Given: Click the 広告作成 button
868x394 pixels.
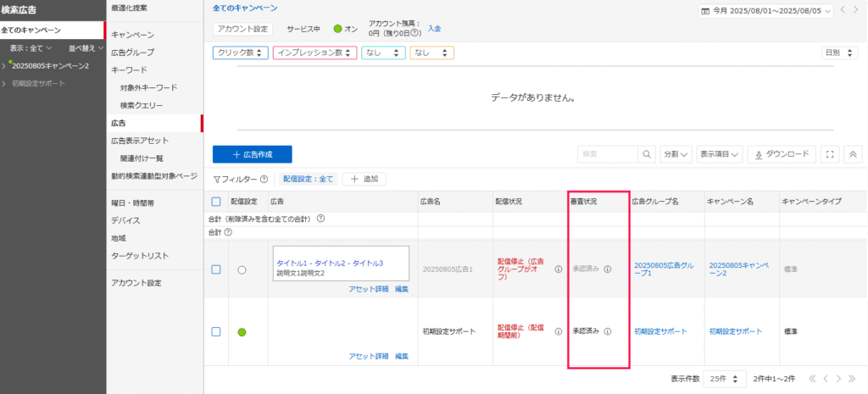Looking at the screenshot, I should coord(253,154).
